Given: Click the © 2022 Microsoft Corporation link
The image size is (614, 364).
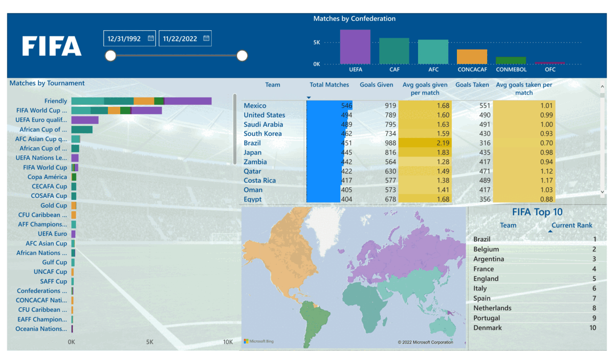Looking at the screenshot, I should (x=426, y=342).
